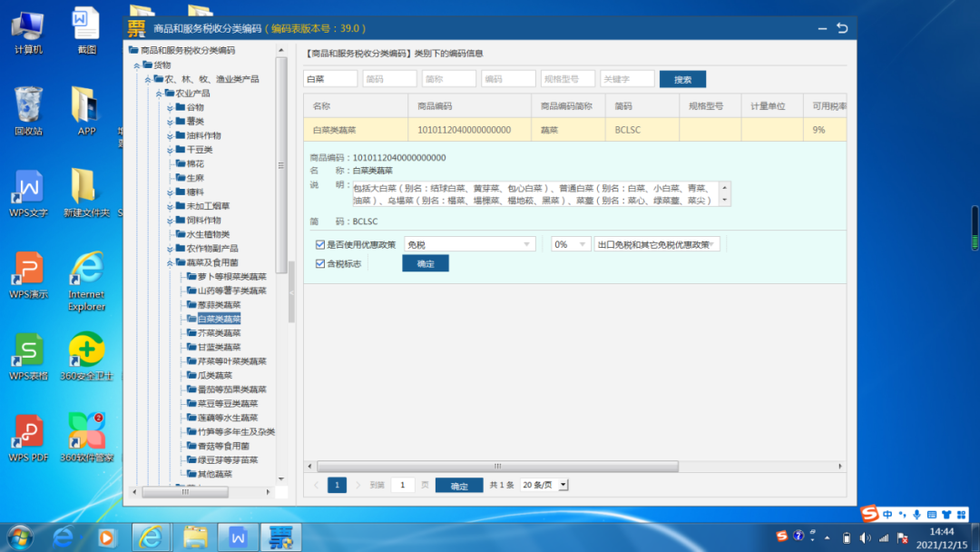Select 萝卜等根菜类蔬菜 in tree
The image size is (980, 552).
click(x=232, y=277)
